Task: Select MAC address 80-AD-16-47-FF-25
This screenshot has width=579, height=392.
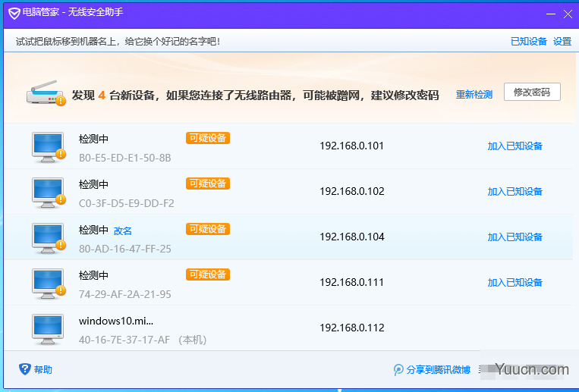Action: point(124,249)
